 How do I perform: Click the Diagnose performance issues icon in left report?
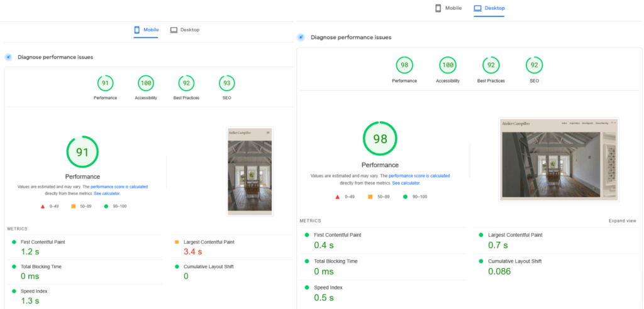tap(9, 57)
